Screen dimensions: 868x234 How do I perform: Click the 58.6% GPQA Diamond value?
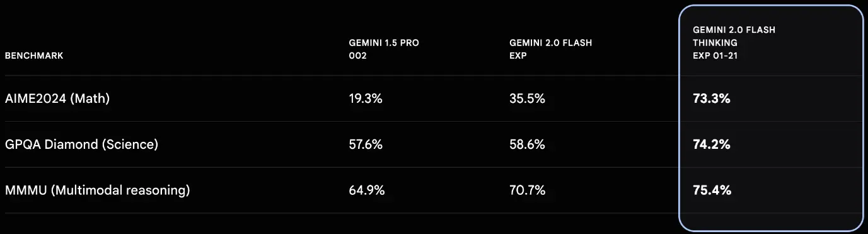[x=527, y=144]
